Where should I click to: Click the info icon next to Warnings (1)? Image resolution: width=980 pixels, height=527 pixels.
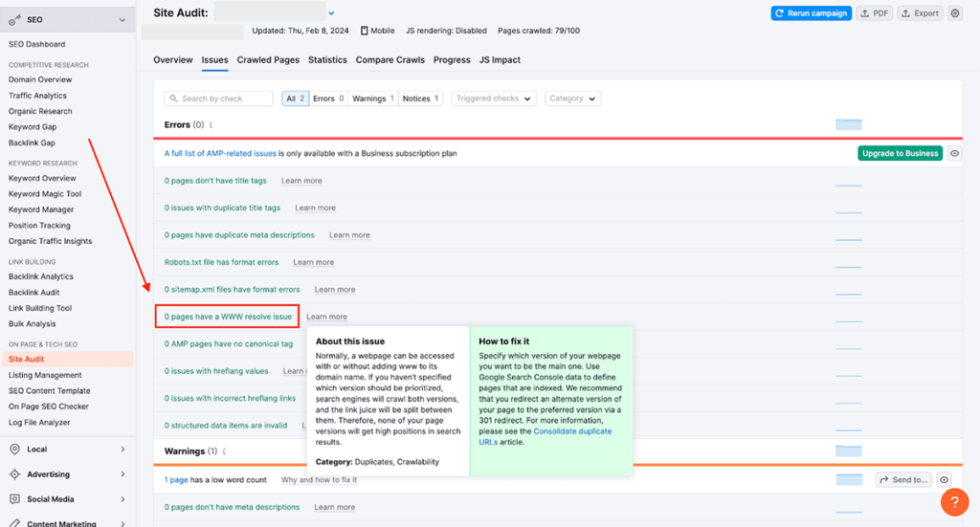coord(224,450)
